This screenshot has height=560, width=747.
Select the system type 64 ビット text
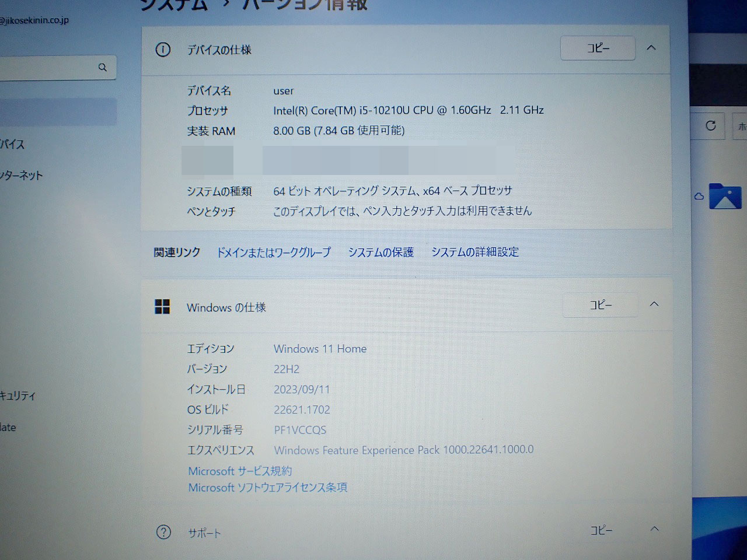(393, 191)
